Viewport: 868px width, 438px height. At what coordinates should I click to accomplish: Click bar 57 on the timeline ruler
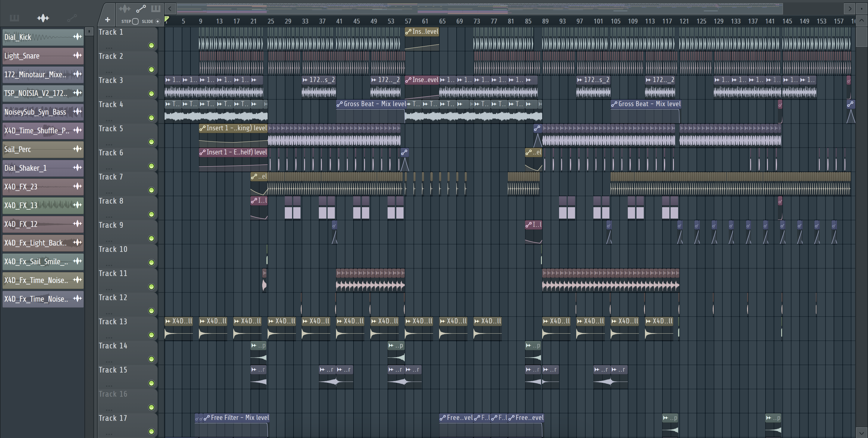(408, 21)
